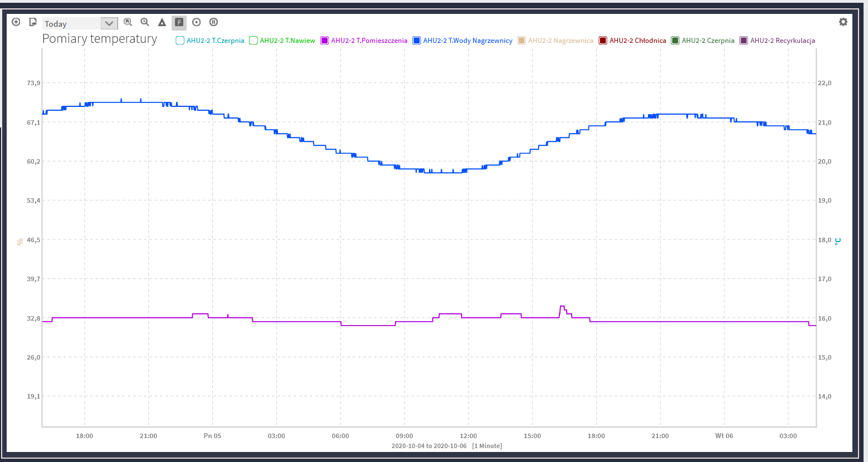This screenshot has height=462, width=868.
Task: Click the add (plus circle) toolbar icon
Action: tap(16, 22)
